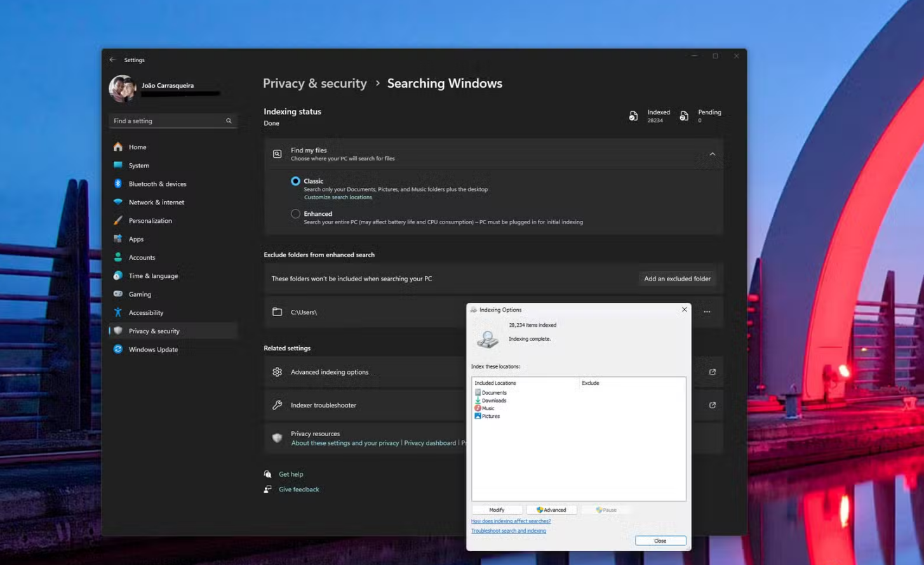Screen dimensions: 924x565
Task: Click the 'Indexer troubleshooter' external-link icon
Action: click(x=712, y=405)
